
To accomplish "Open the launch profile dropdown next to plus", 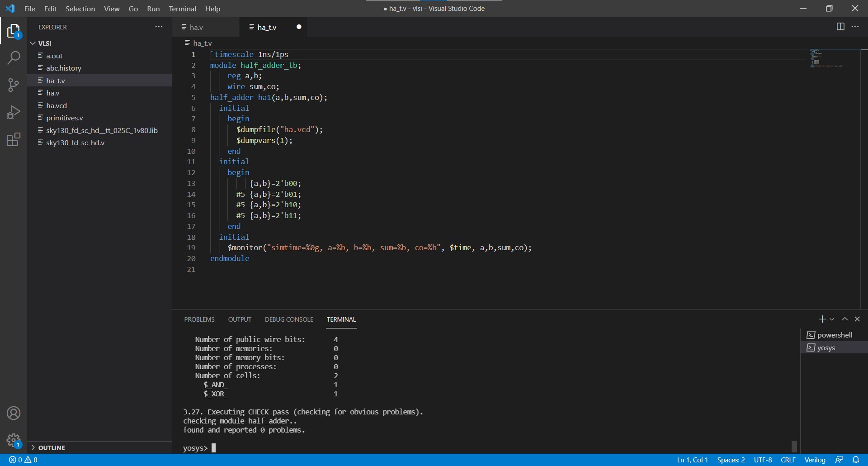I will (x=832, y=319).
